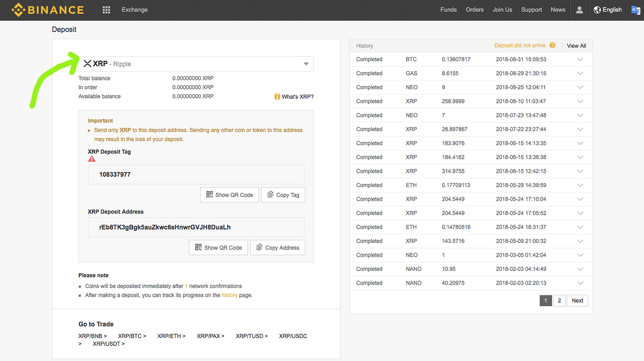Screen dimensions: 644x361
Task: Show QR Code for the deposit address
Action: click(218, 247)
